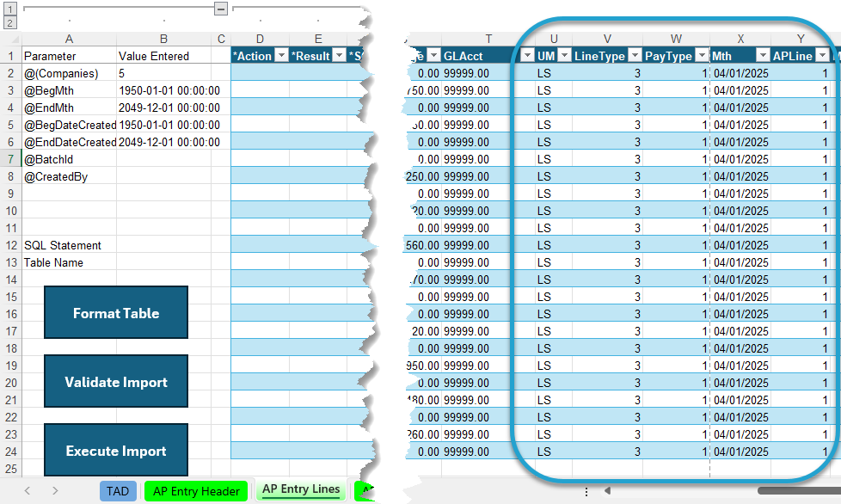Click the select-all corner of the worksheet

pos(11,40)
